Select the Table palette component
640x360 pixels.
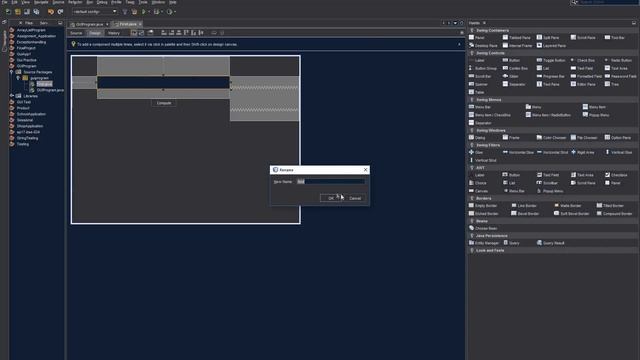pyautogui.click(x=476, y=92)
